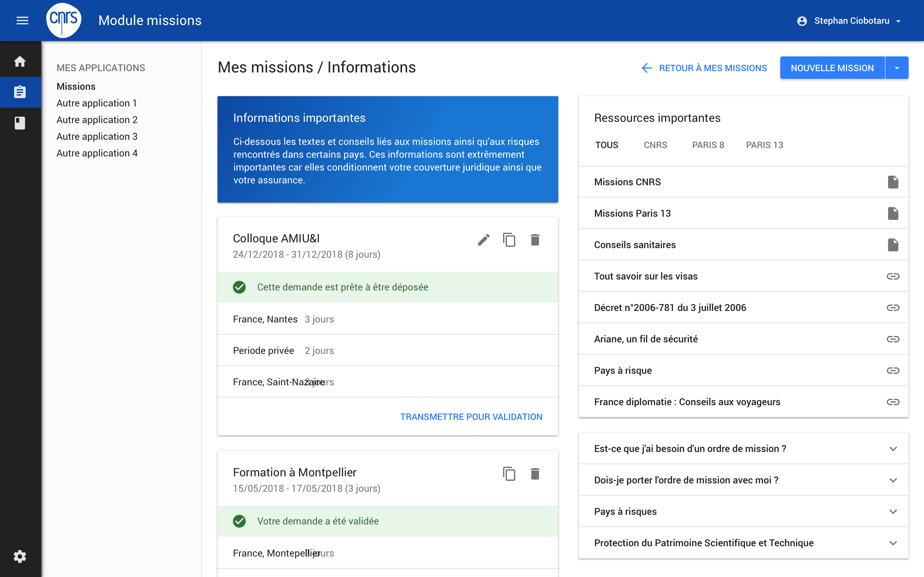Duplicate the Colloque AMIU&I mission

click(x=509, y=240)
